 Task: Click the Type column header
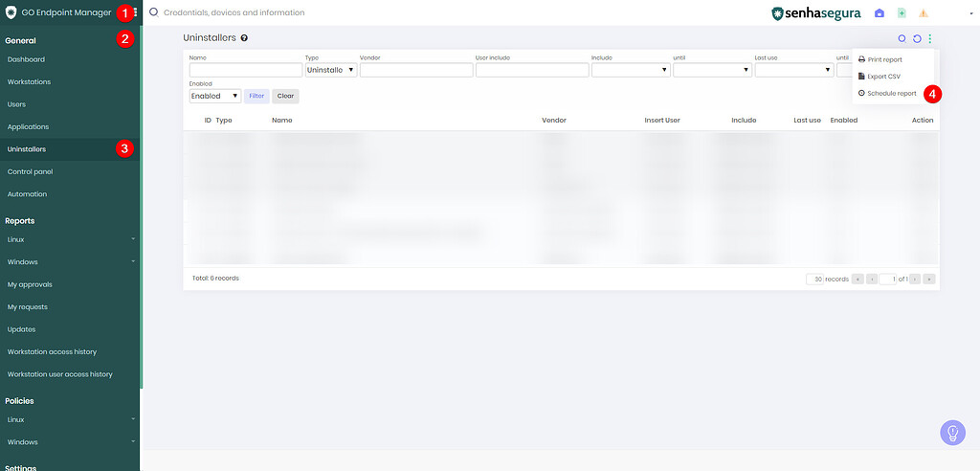224,120
